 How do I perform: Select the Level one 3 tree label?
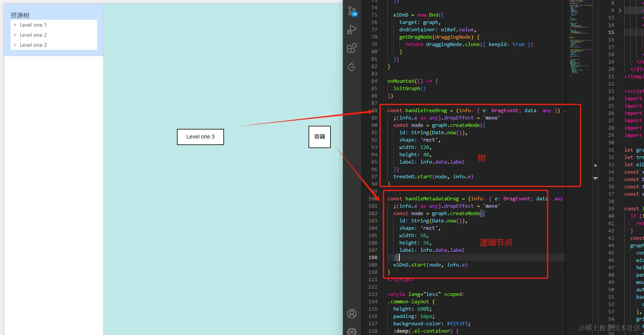(x=33, y=45)
